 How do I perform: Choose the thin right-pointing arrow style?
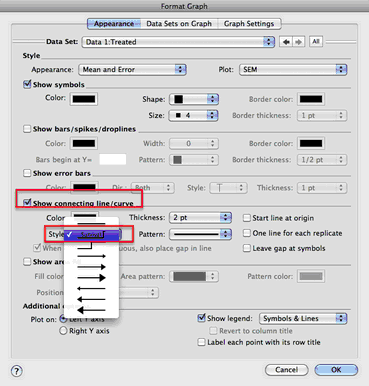coord(91,256)
